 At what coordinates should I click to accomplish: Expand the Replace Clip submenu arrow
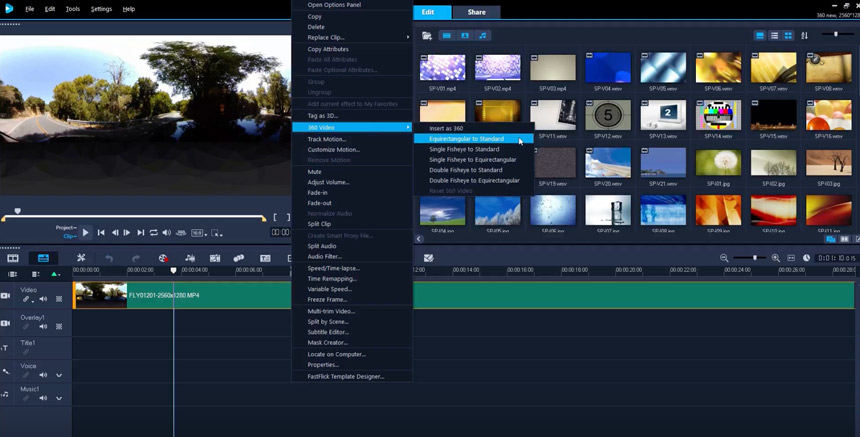coord(408,37)
